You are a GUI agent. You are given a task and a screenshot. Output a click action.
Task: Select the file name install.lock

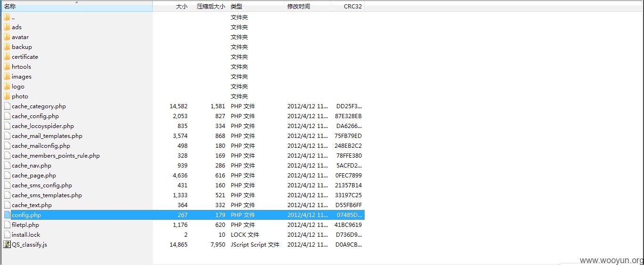coord(26,235)
